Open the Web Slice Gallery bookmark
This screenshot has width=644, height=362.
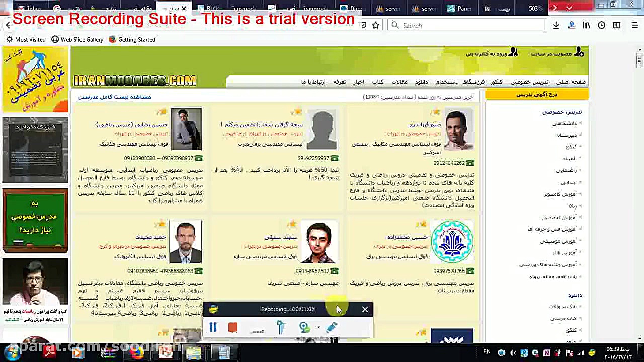(82, 39)
